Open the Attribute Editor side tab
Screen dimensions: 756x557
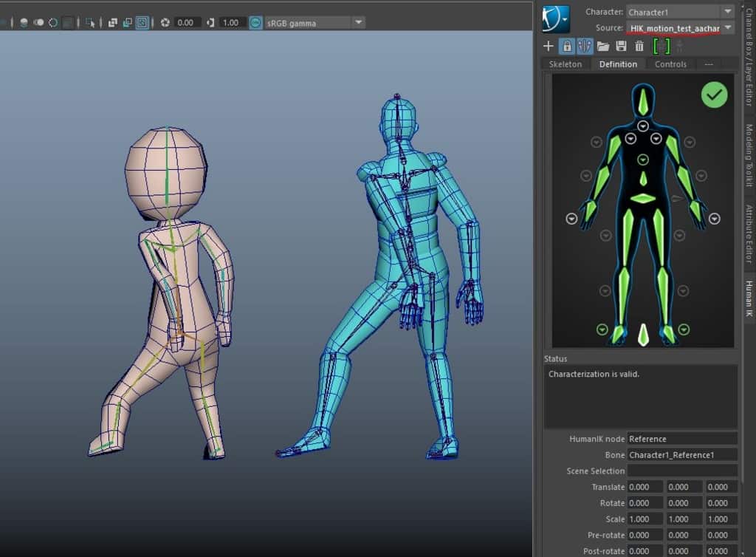click(x=749, y=233)
